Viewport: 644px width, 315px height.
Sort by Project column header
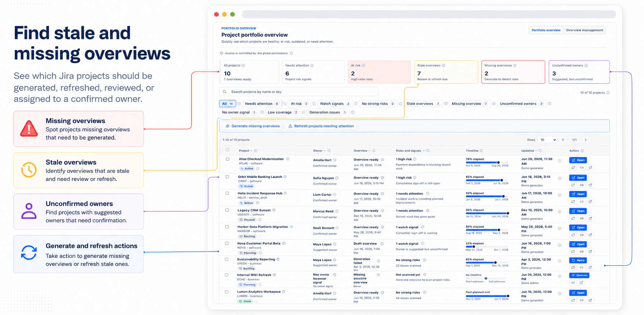245,151
